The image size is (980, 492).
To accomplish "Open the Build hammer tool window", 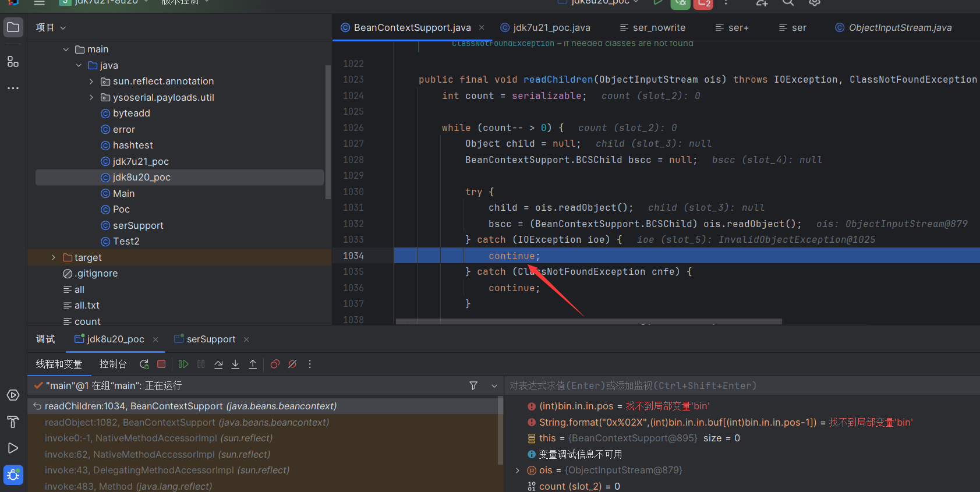I will pos(13,422).
